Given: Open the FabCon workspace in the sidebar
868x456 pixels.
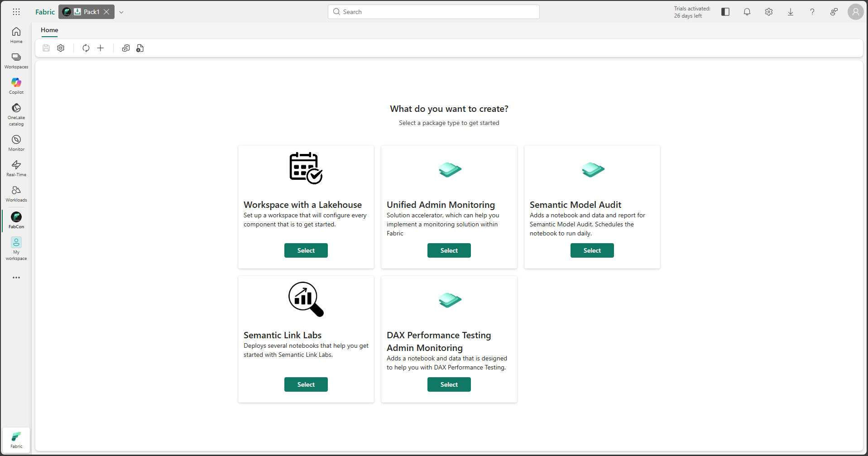Looking at the screenshot, I should [16, 221].
